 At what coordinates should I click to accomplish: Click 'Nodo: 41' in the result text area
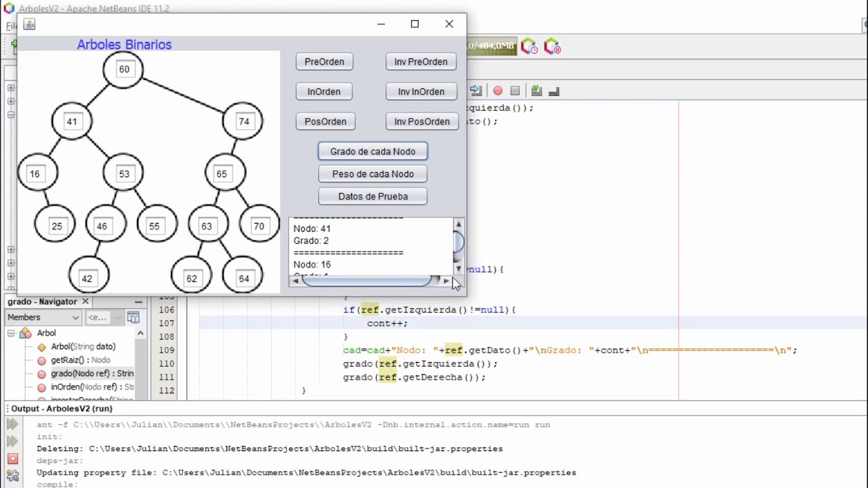(x=312, y=228)
